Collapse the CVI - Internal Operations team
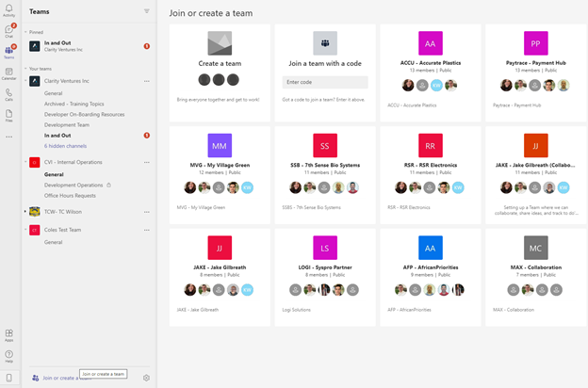Viewport: 588px width, 388px height. click(25, 162)
